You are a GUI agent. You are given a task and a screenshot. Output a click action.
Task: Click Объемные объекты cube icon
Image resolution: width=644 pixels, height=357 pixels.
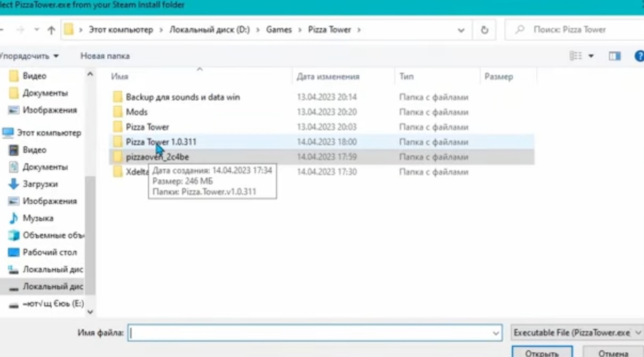point(14,235)
